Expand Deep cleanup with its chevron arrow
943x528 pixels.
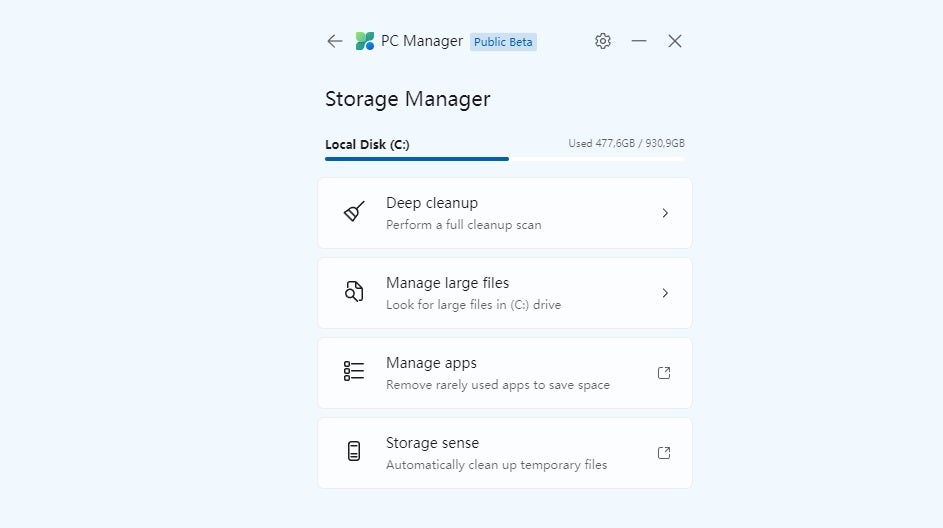point(665,213)
